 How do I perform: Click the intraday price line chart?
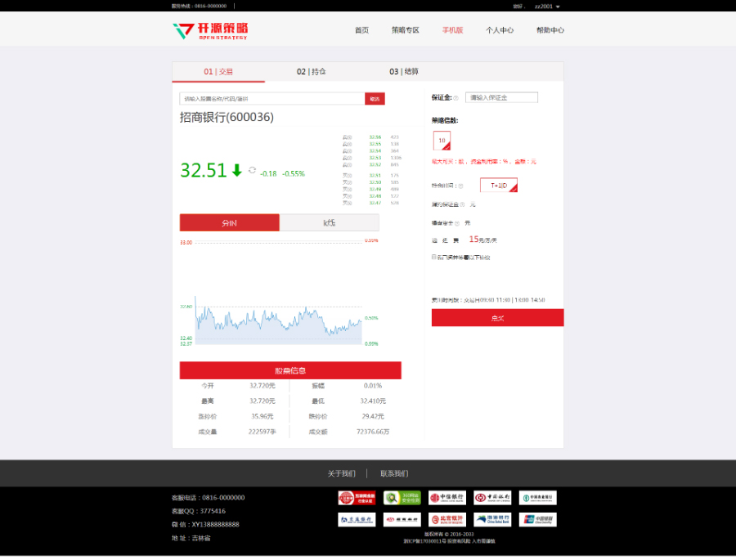click(x=278, y=320)
